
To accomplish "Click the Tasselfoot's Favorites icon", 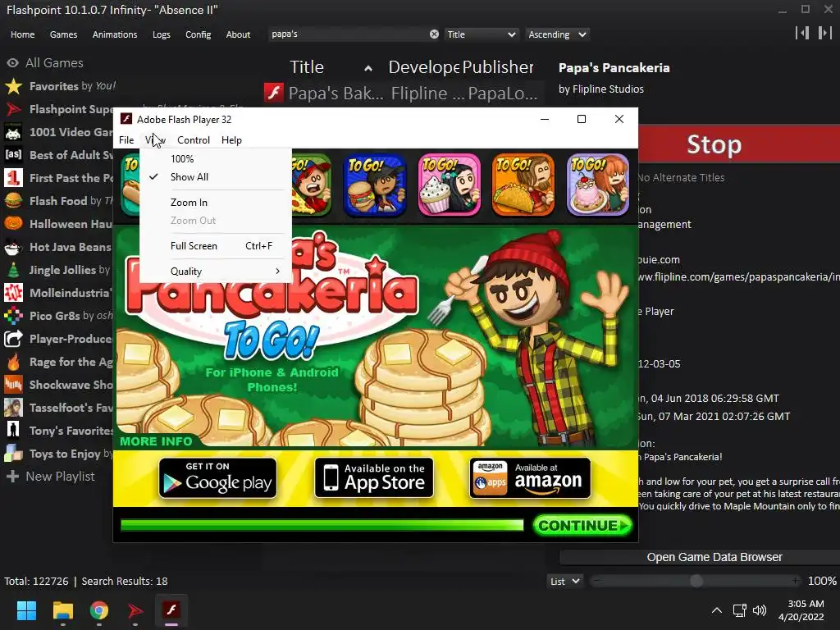I will coord(13,408).
